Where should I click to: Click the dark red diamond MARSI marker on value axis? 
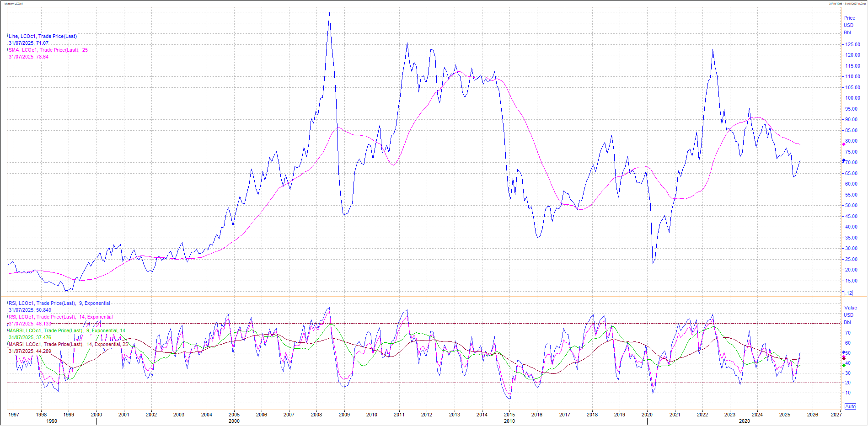click(x=844, y=357)
